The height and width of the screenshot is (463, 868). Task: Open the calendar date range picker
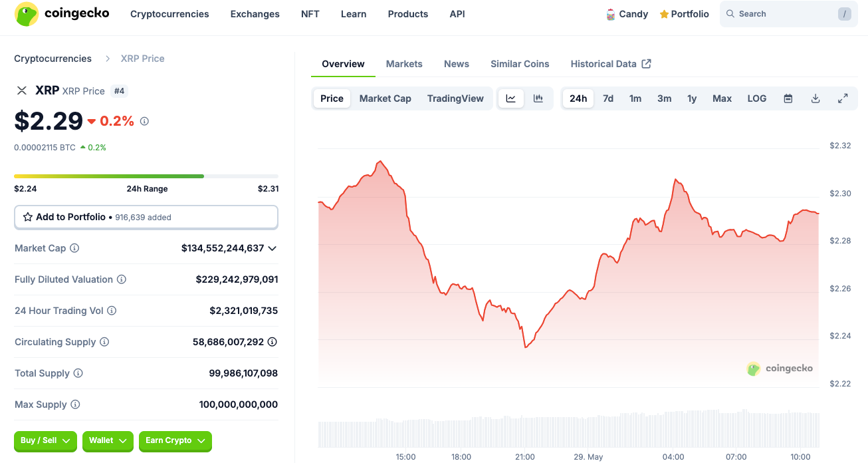click(788, 98)
